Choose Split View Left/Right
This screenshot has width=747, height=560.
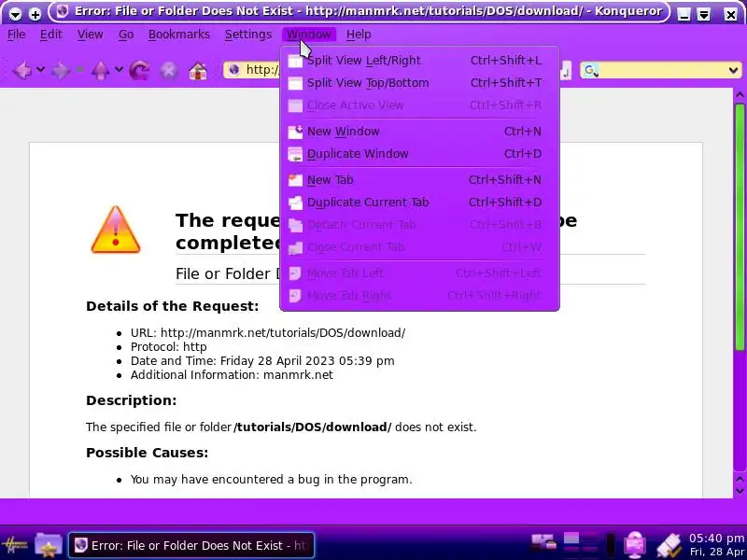419,61
